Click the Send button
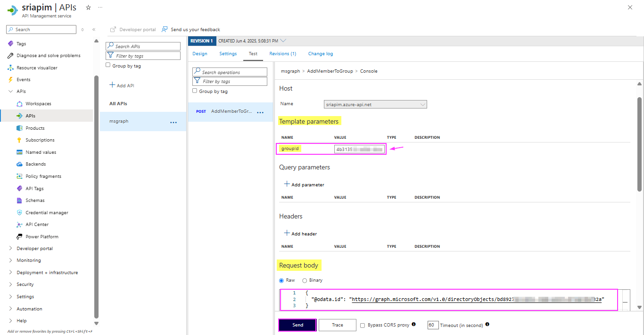 click(x=297, y=325)
